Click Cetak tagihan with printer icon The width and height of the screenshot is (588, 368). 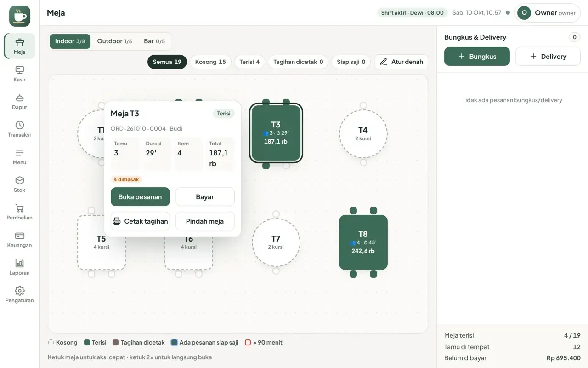(x=140, y=221)
